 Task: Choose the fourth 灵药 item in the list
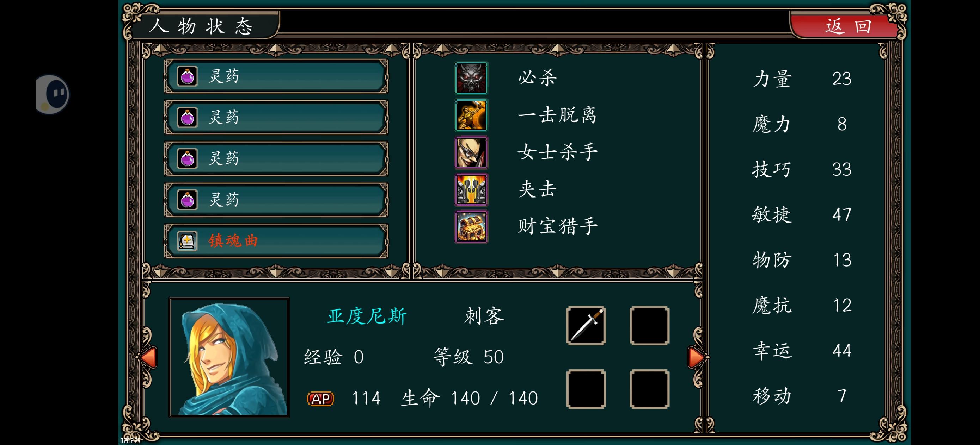coord(276,200)
